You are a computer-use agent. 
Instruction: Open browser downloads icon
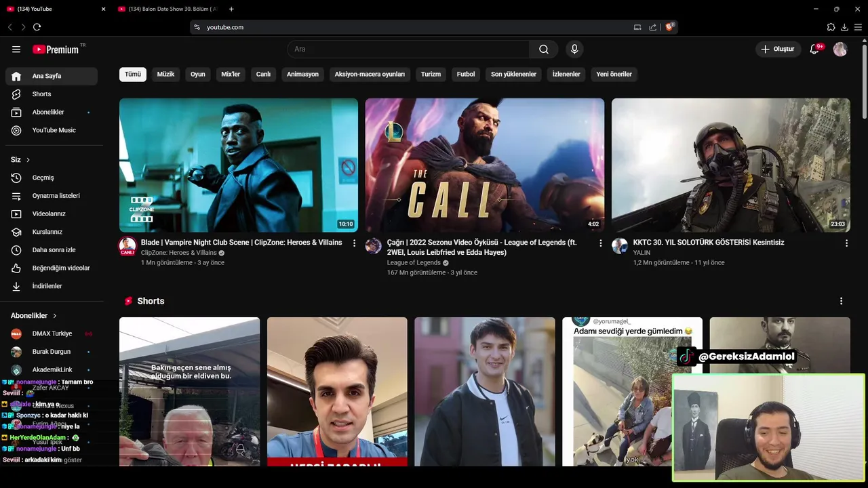pyautogui.click(x=844, y=27)
